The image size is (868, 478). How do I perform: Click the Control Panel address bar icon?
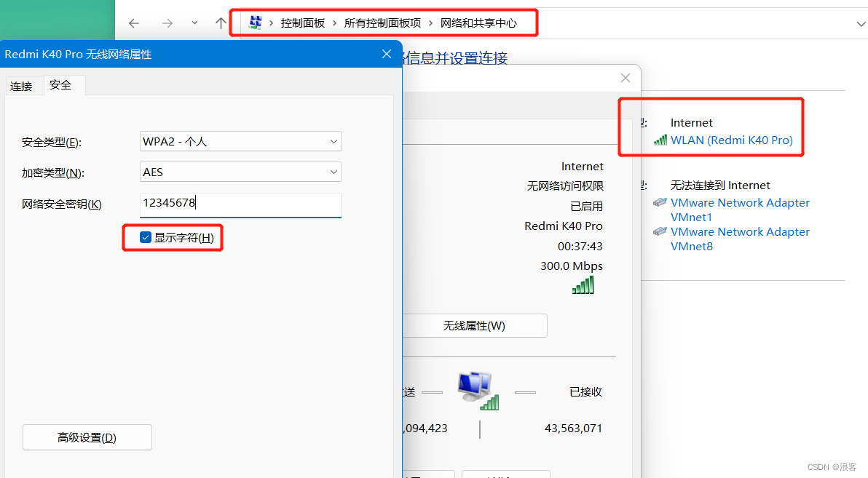255,23
